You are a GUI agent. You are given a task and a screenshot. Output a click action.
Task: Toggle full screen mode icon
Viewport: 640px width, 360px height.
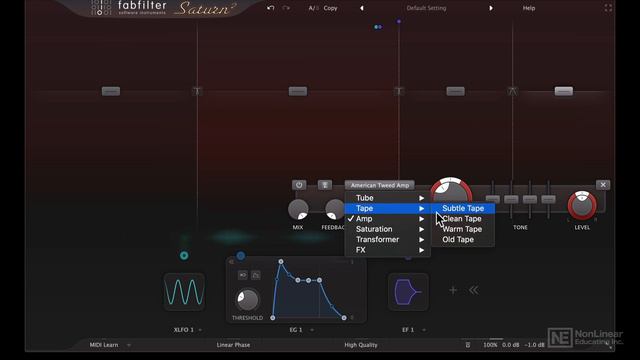click(x=608, y=8)
